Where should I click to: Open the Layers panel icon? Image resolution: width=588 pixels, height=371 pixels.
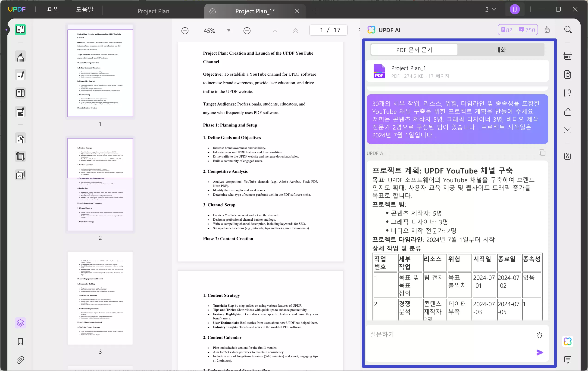pos(20,323)
